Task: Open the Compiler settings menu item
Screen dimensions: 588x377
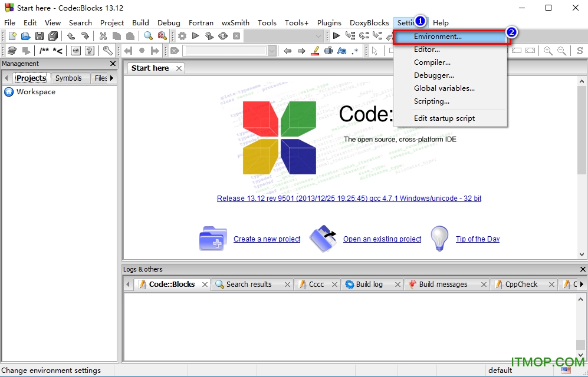Action: [x=431, y=62]
